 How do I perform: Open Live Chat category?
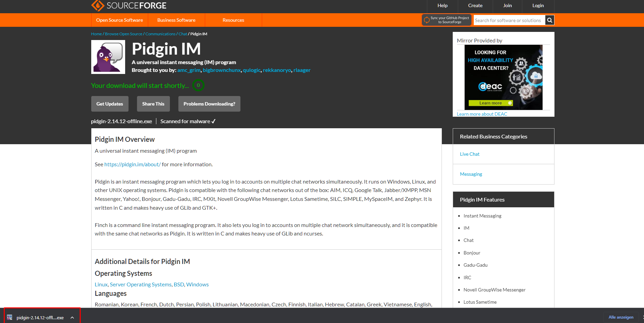(470, 154)
